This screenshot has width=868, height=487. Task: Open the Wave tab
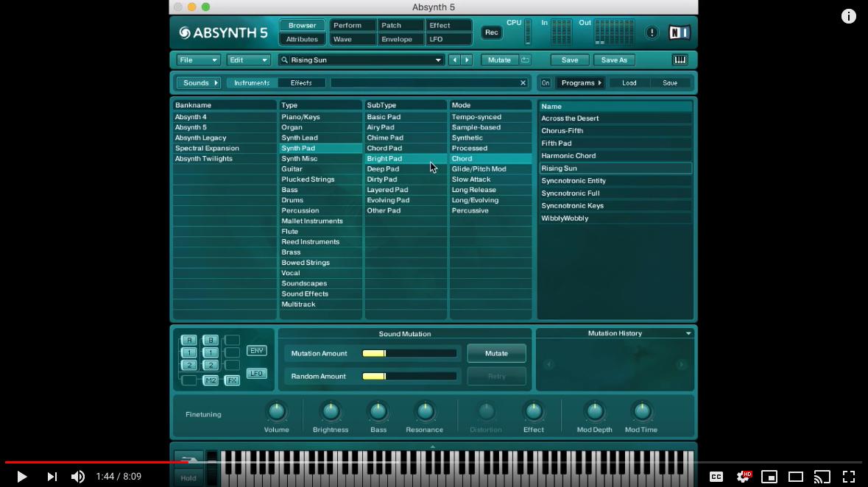(x=353, y=39)
